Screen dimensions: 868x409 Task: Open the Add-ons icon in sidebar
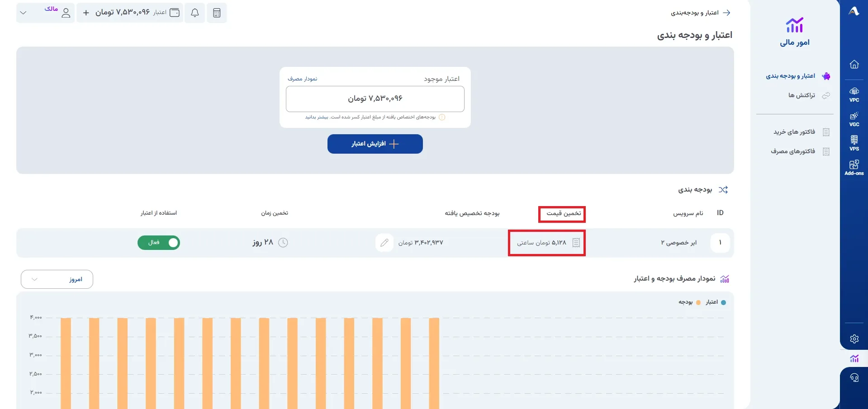click(x=854, y=168)
